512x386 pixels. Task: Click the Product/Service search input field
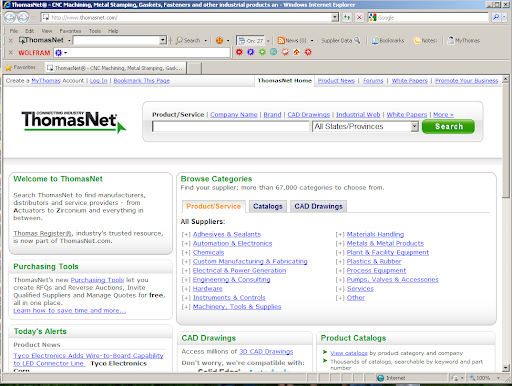point(231,127)
